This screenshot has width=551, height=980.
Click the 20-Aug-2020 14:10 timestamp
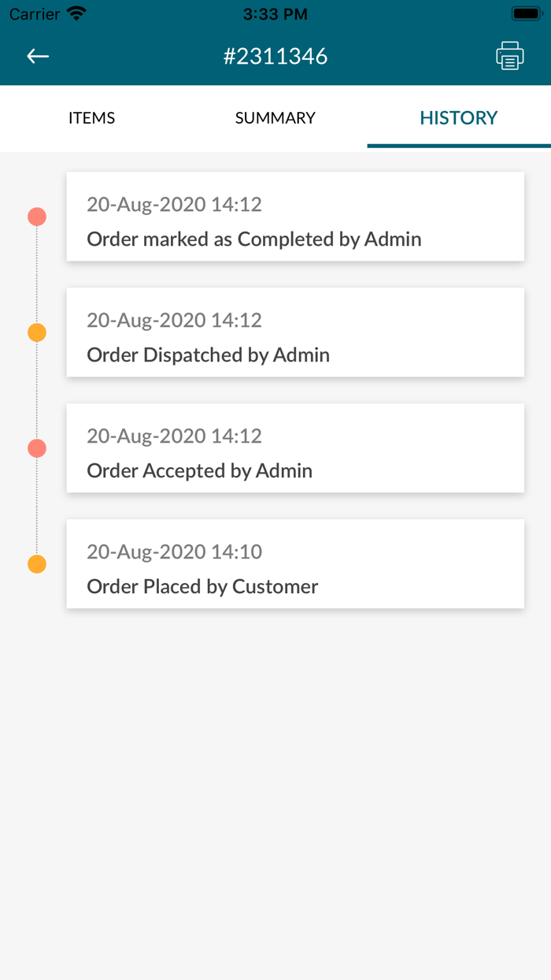coord(174,551)
